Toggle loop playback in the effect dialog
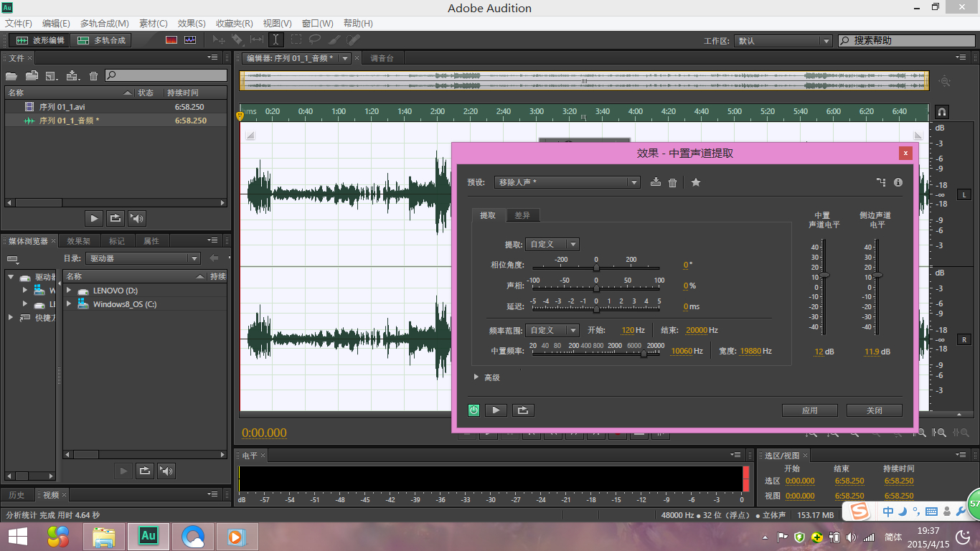This screenshot has height=551, width=980. coord(523,410)
